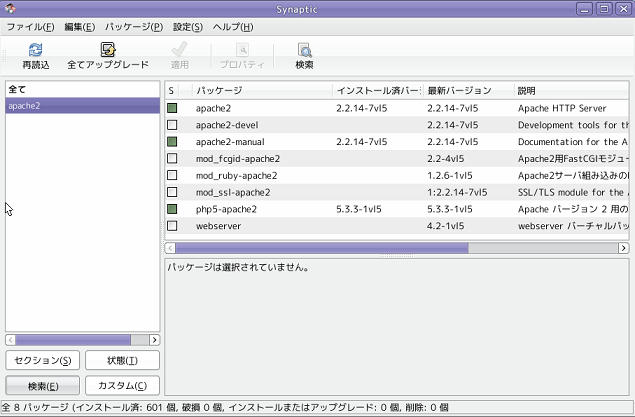Mark the mod_ruby-apache2 status checkbox
The height and width of the screenshot is (417, 635).
[172, 175]
